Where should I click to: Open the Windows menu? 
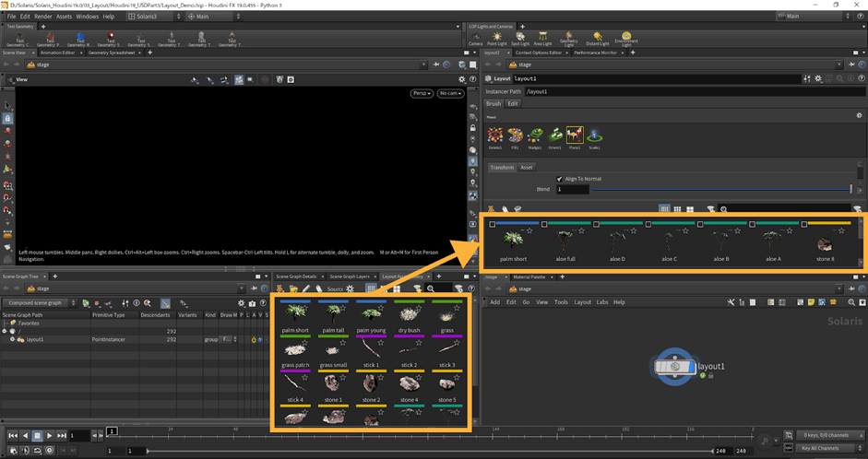pos(88,17)
